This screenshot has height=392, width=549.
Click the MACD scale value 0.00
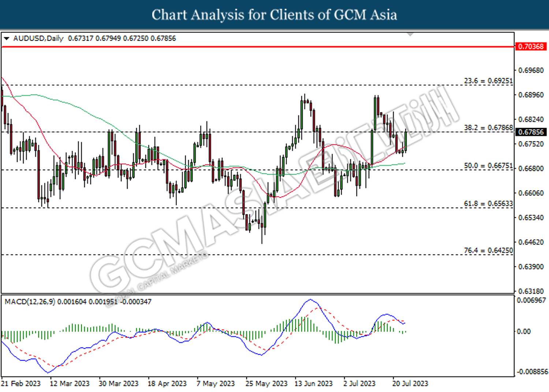[x=523, y=331]
